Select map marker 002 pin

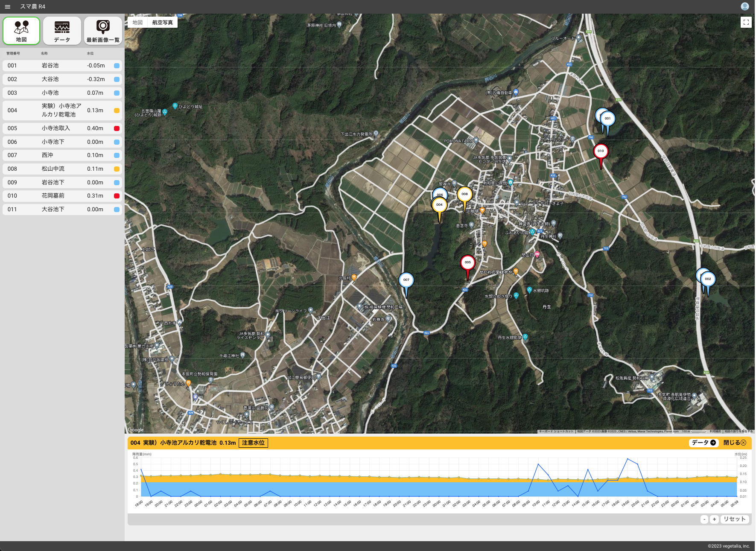point(708,280)
